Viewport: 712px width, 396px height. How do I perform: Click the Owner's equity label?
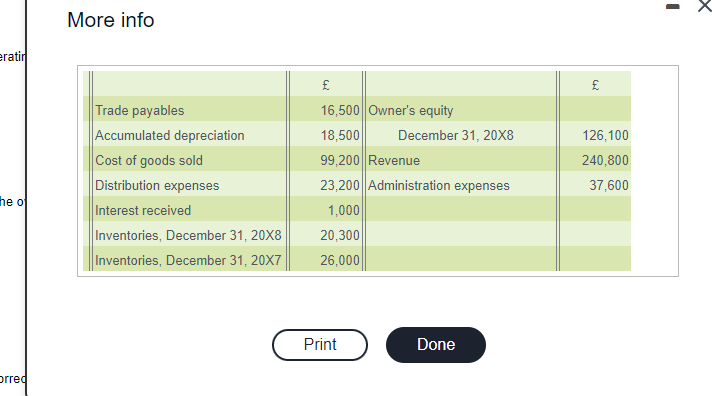pyautogui.click(x=410, y=110)
